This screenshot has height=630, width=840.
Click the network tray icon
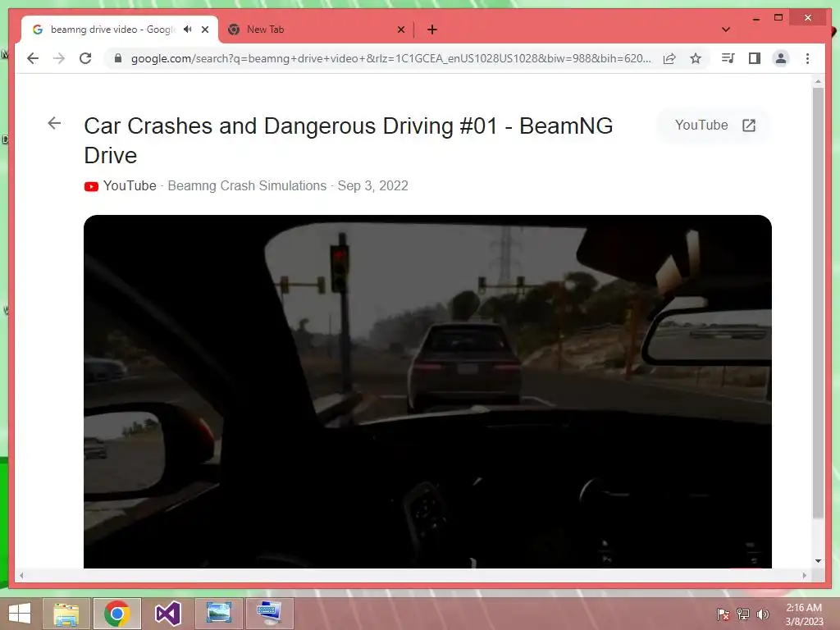pos(743,614)
